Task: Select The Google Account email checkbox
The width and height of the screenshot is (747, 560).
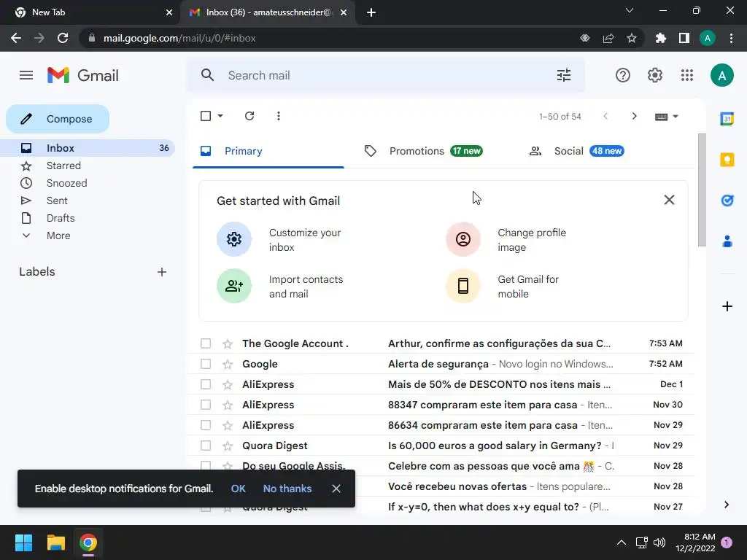Action: (206, 343)
